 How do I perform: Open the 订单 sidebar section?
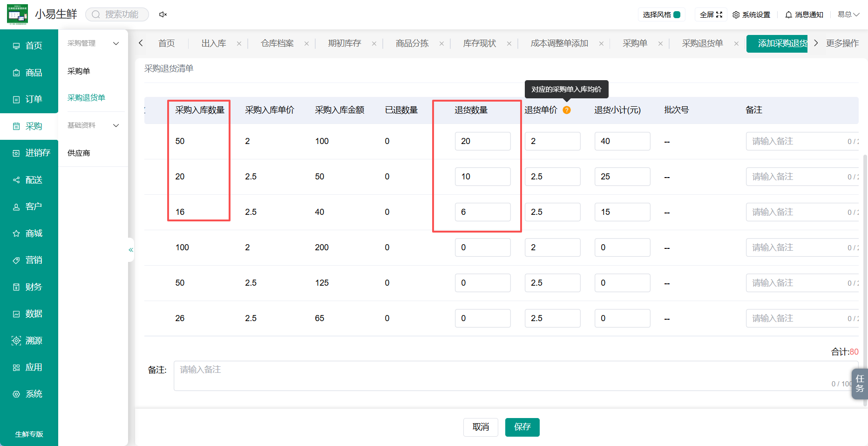[x=29, y=99]
